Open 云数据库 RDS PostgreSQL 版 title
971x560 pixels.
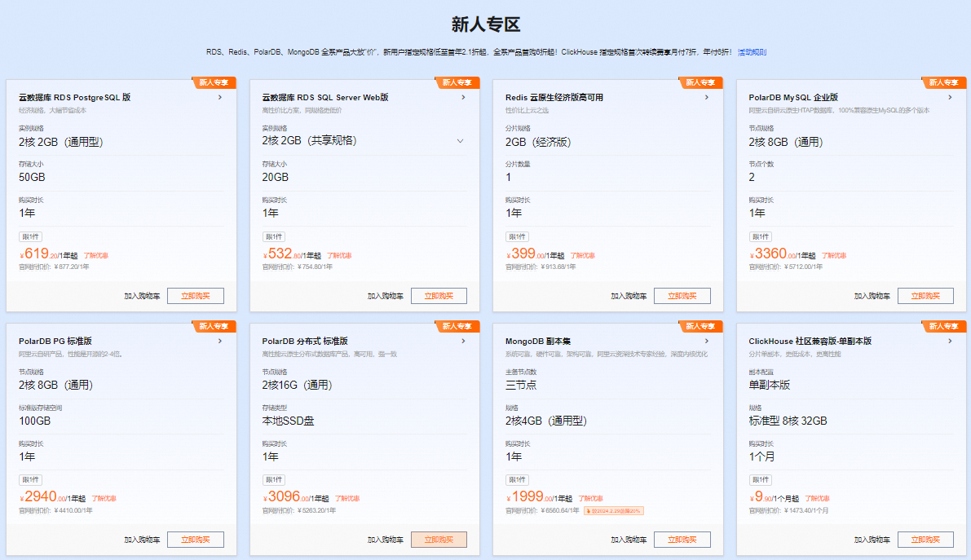click(x=74, y=97)
